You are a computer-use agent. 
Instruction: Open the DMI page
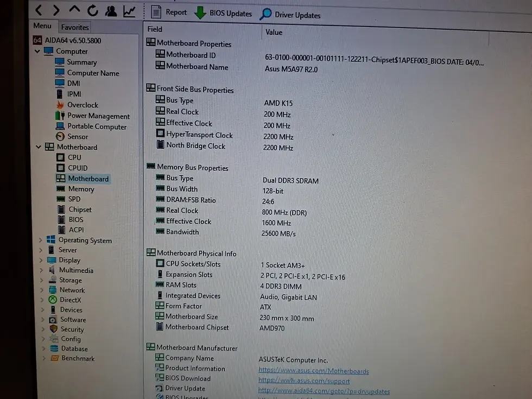pos(67,83)
